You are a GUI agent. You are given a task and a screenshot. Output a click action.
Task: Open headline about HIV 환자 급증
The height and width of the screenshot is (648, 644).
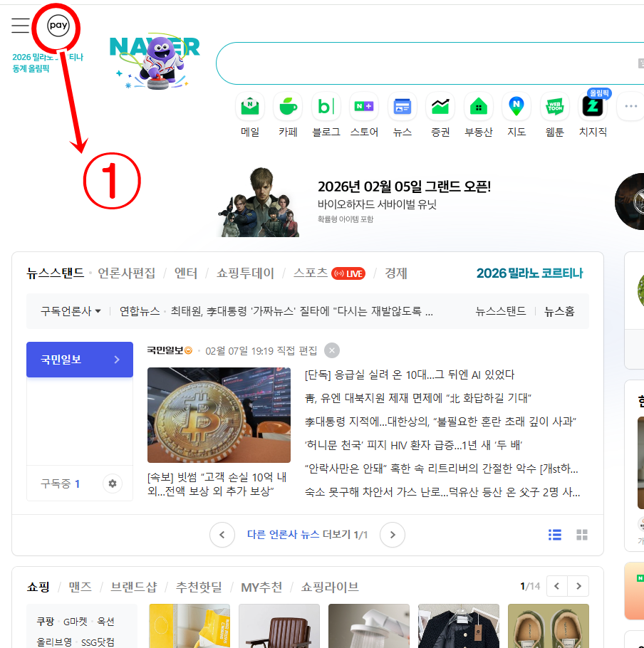(414, 445)
